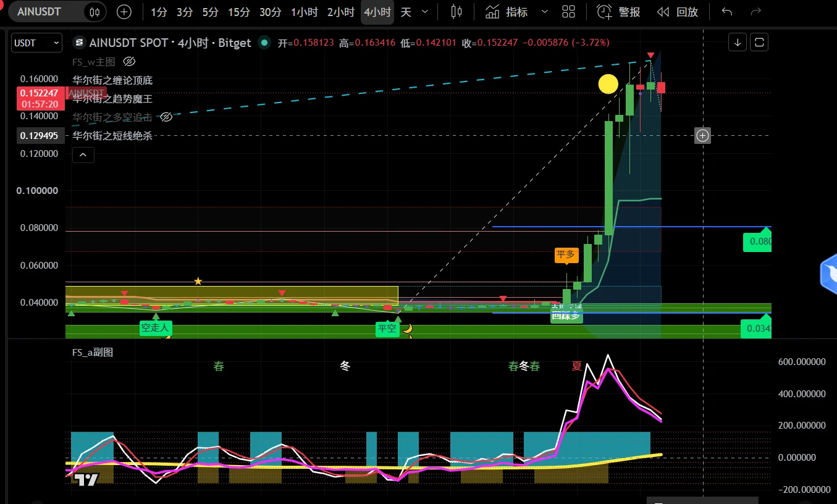
Task: Click the 0.152247 current price label
Action: point(41,98)
